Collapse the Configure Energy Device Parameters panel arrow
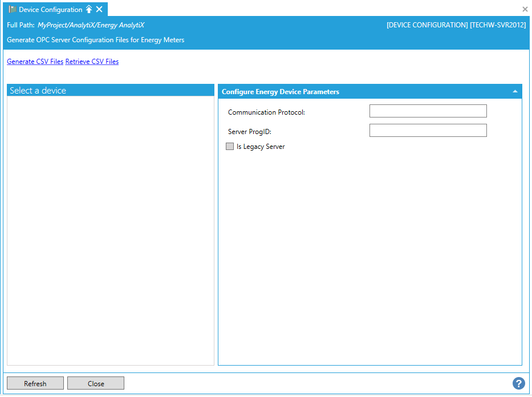532x397 pixels. point(515,91)
